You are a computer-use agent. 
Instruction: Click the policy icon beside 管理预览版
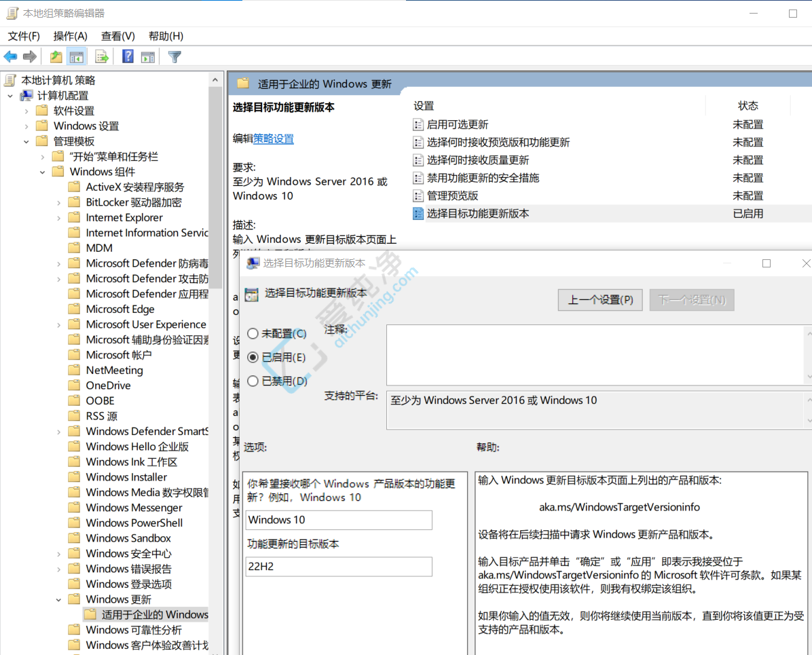[418, 195]
